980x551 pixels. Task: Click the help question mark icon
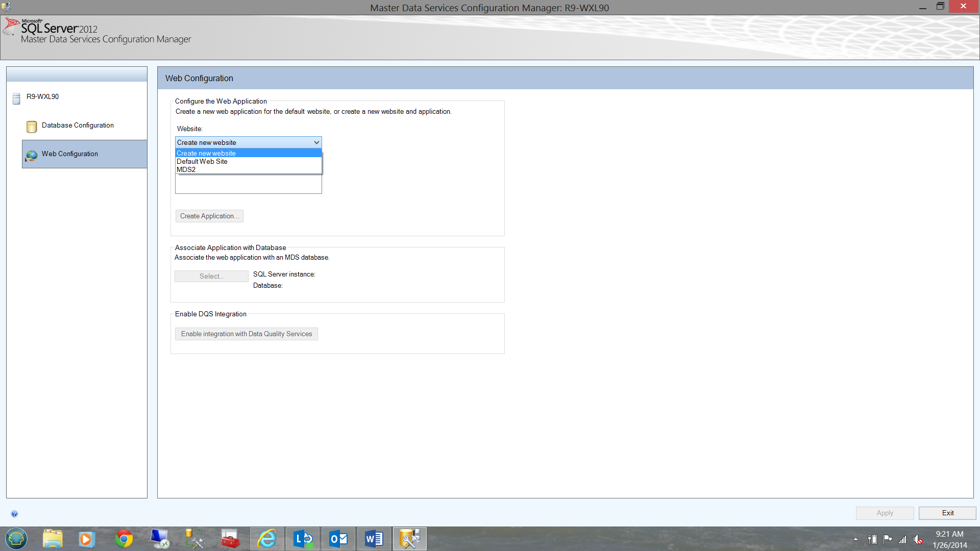pyautogui.click(x=14, y=514)
